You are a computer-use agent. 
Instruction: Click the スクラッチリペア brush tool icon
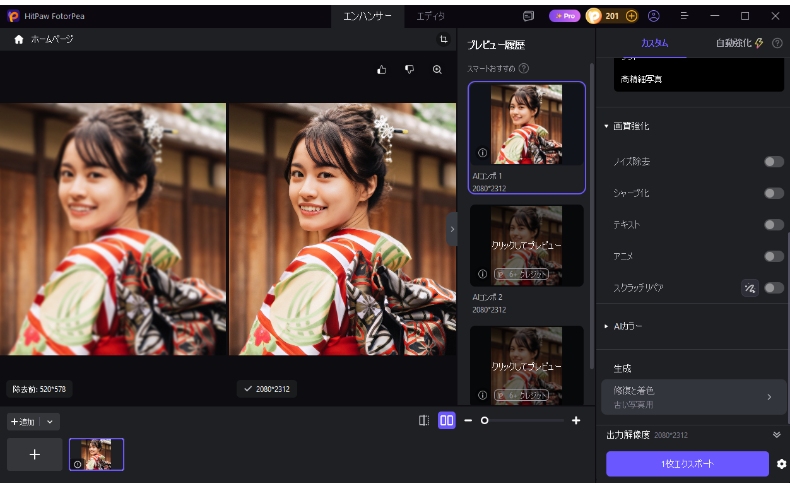[750, 288]
